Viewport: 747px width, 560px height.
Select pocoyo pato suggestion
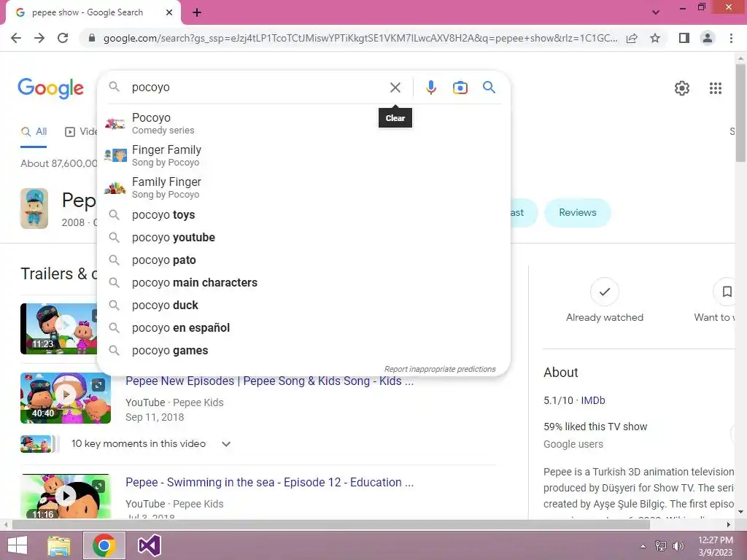point(303,260)
